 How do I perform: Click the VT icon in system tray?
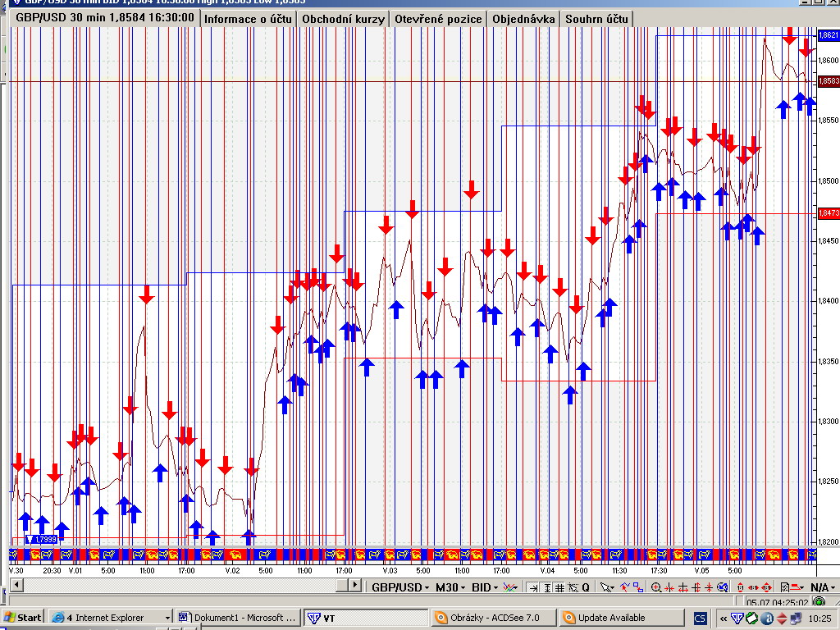[737, 618]
